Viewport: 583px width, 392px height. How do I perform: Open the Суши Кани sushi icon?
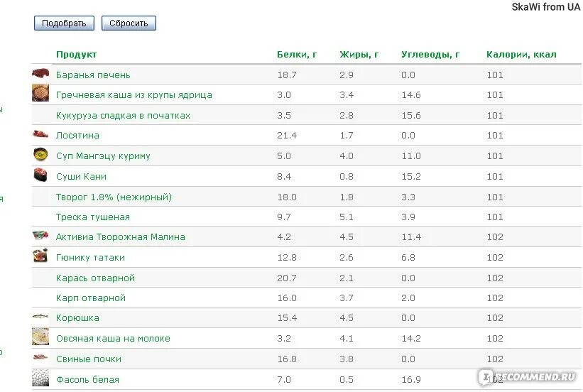[40, 175]
